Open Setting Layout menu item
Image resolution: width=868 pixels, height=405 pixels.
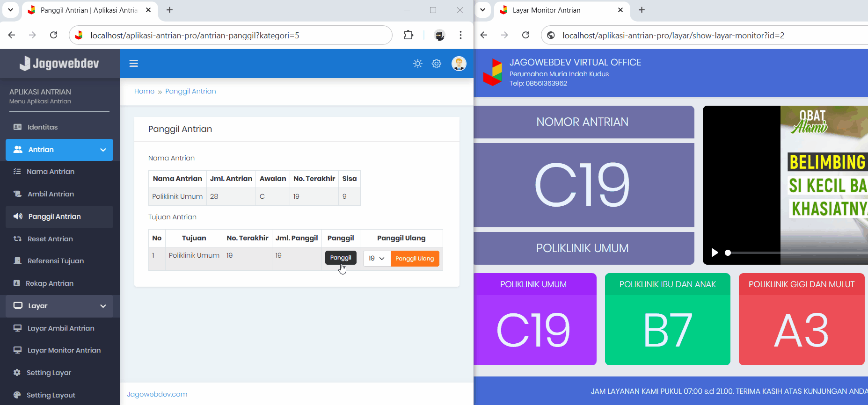[59, 395]
